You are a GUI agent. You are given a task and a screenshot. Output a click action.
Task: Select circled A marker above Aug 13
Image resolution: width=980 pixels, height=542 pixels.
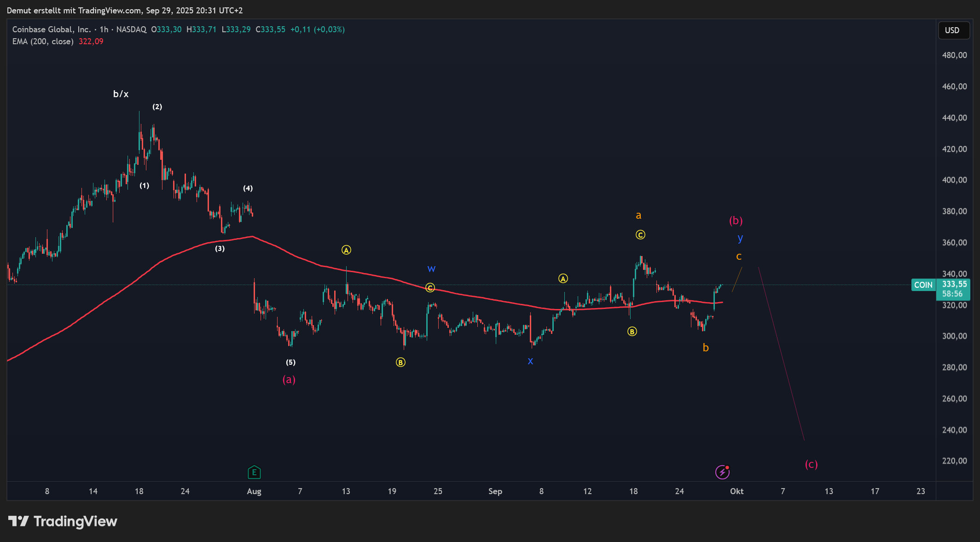(346, 250)
